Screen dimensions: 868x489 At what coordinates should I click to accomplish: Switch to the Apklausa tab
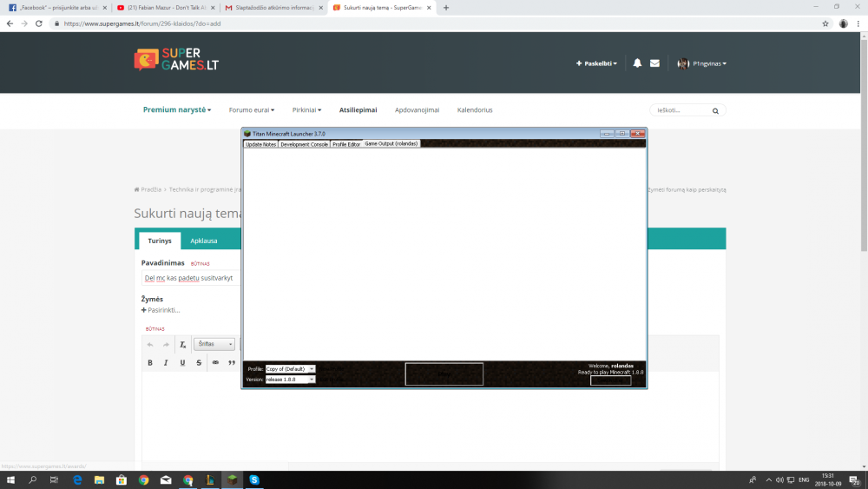(204, 241)
